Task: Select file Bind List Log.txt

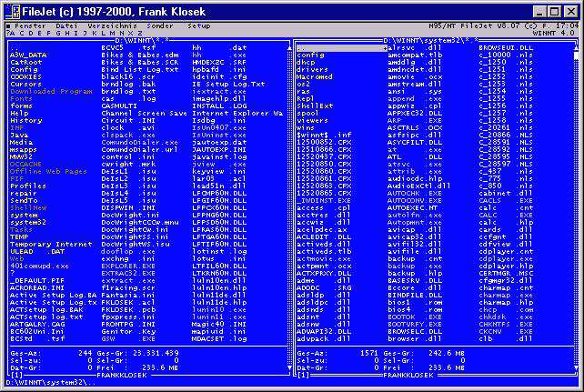Action: [x=140, y=70]
